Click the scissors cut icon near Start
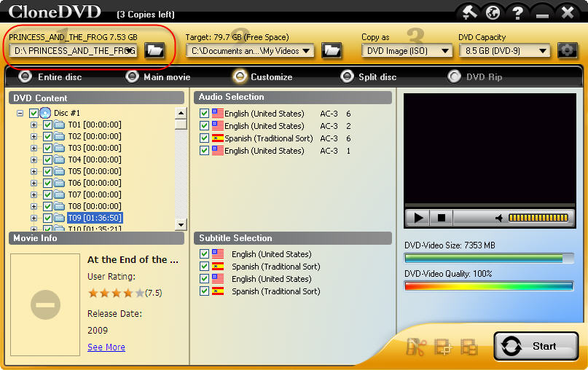This screenshot has width=588, height=370. pos(416,347)
